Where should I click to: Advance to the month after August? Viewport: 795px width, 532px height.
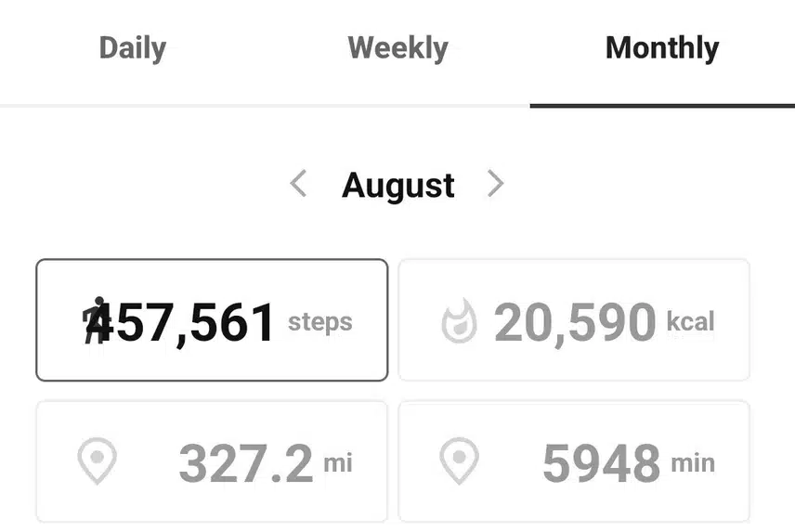(x=496, y=184)
